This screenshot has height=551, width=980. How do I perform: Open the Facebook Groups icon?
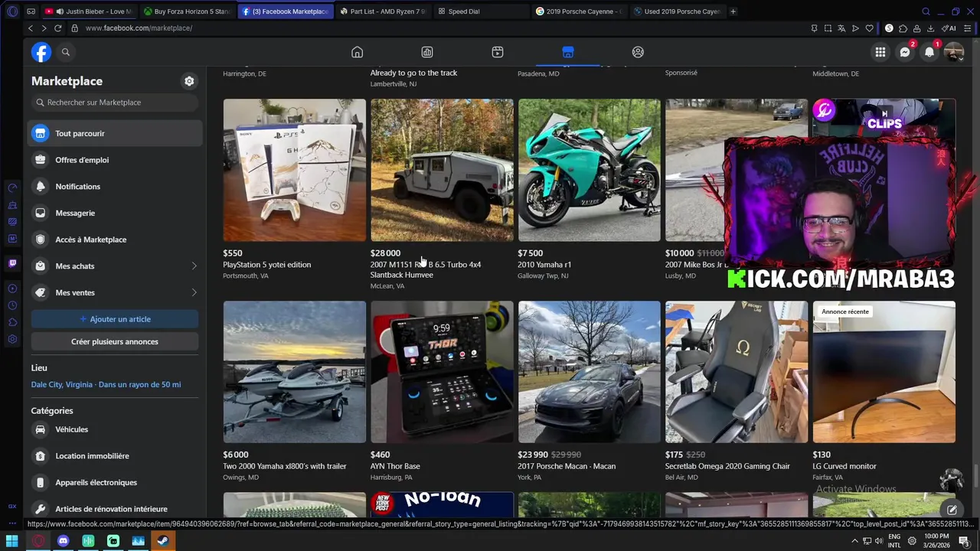pos(638,52)
